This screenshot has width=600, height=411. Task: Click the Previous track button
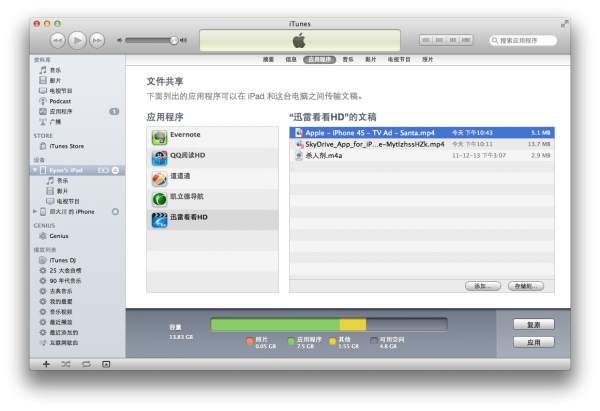(x=57, y=40)
